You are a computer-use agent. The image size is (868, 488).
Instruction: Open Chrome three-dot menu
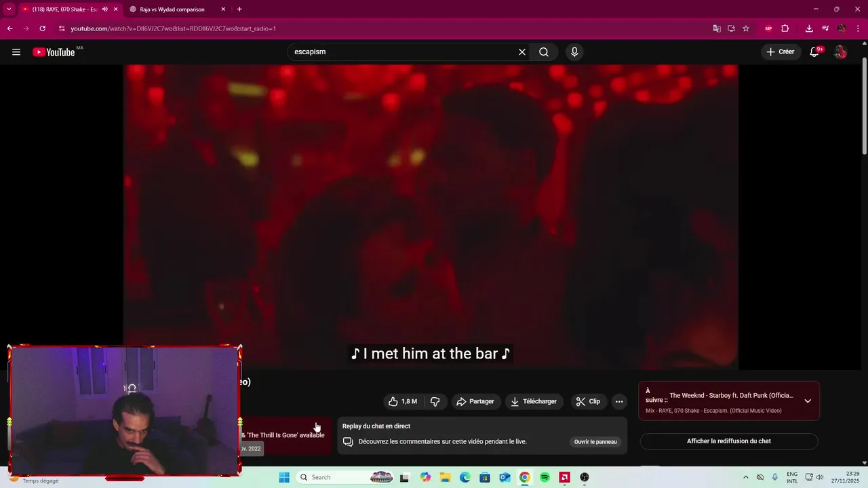point(858,28)
